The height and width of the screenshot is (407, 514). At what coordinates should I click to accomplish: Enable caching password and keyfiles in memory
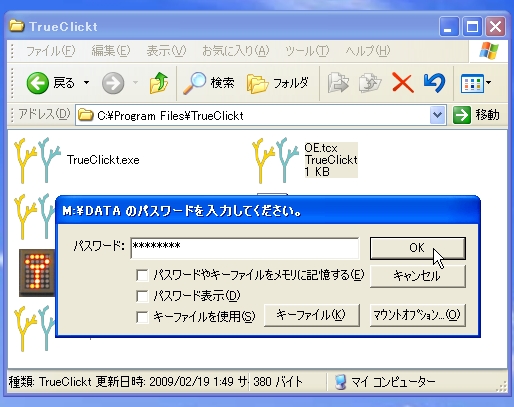pos(142,275)
